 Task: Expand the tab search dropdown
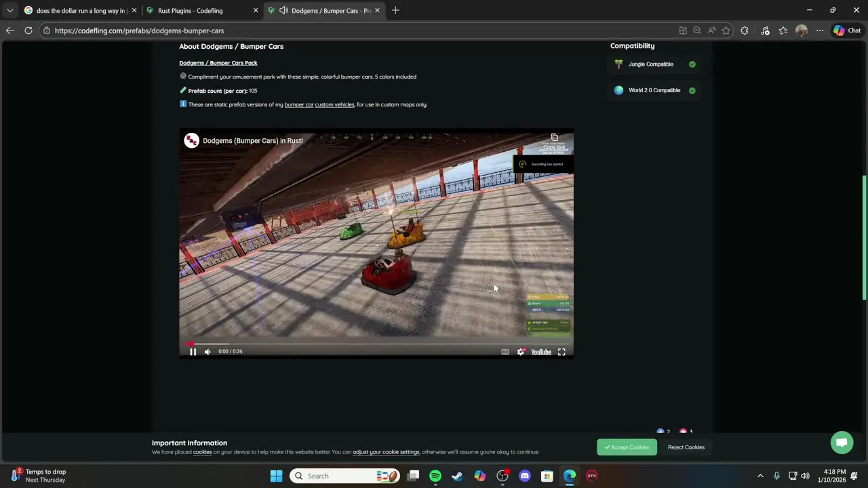[9, 10]
